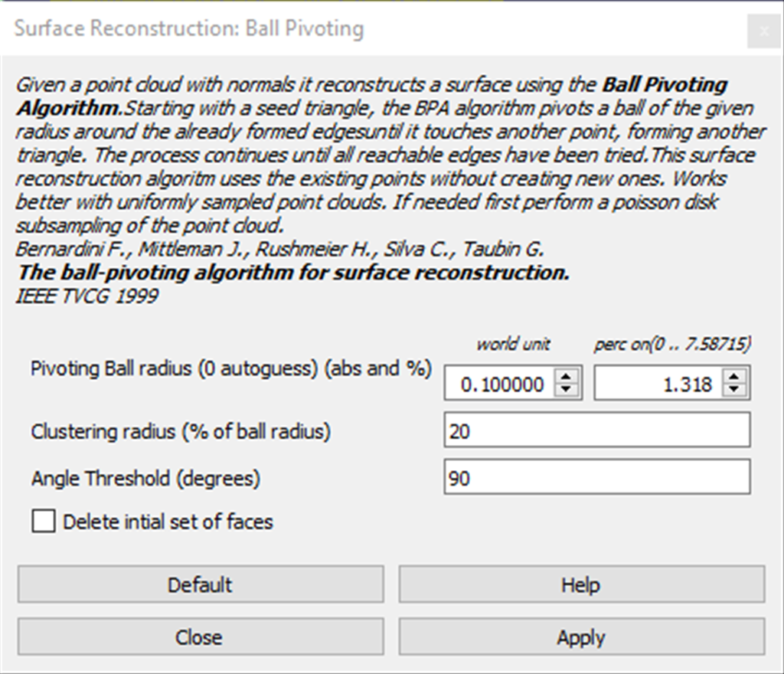Screen dimensions: 784x674
Task: Click the Angle Threshold (degrees) label
Action: (x=145, y=479)
